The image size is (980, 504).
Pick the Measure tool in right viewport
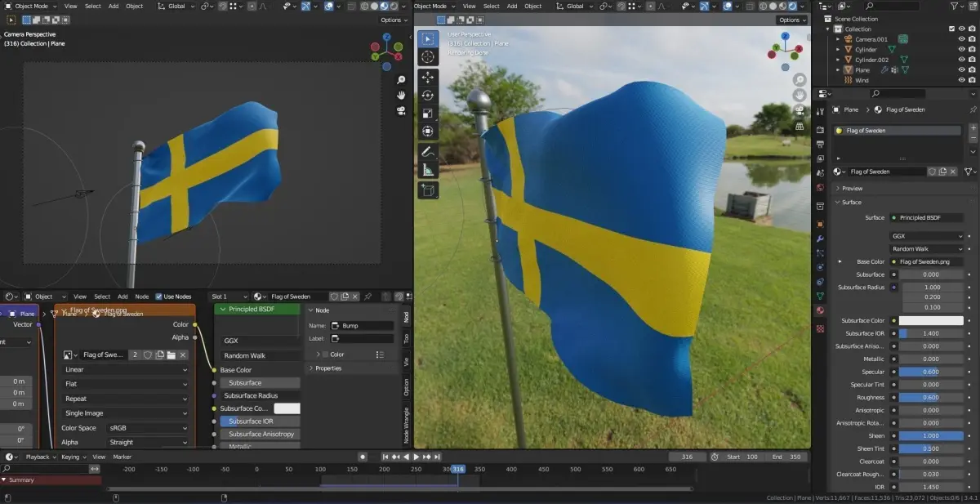pyautogui.click(x=428, y=170)
